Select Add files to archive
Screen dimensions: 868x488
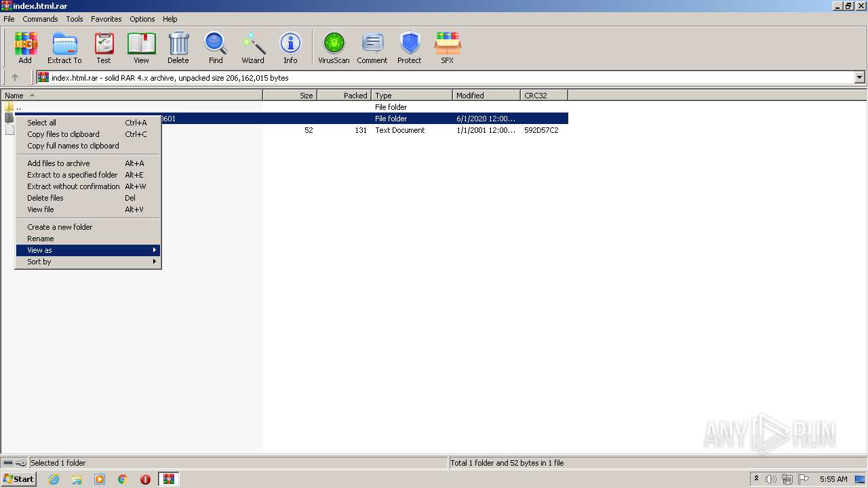[88, 163]
